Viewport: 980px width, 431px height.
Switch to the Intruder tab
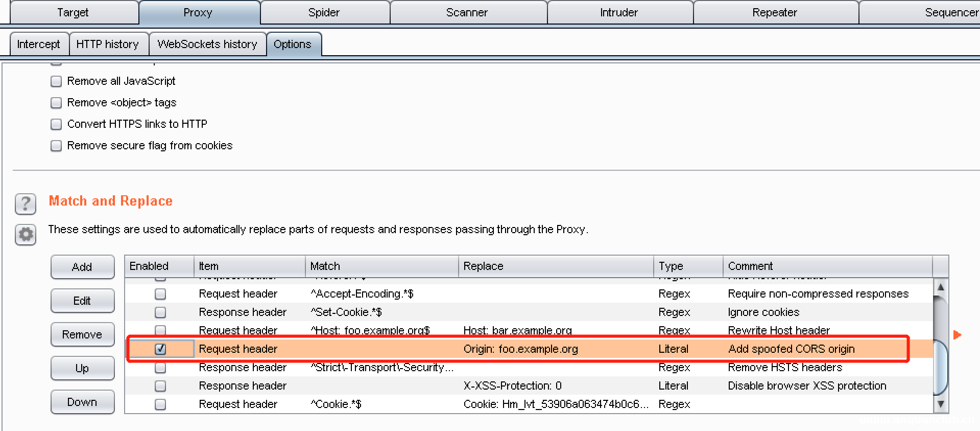pos(618,13)
